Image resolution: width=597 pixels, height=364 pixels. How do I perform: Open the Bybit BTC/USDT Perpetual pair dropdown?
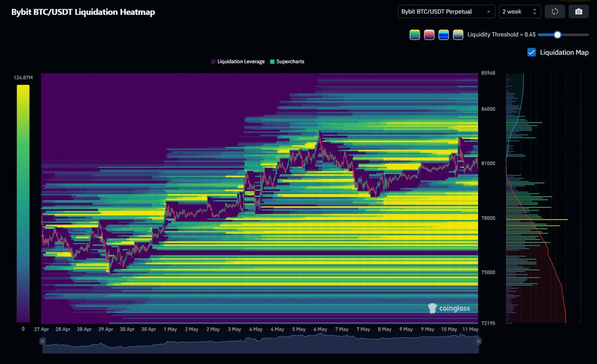(x=446, y=11)
